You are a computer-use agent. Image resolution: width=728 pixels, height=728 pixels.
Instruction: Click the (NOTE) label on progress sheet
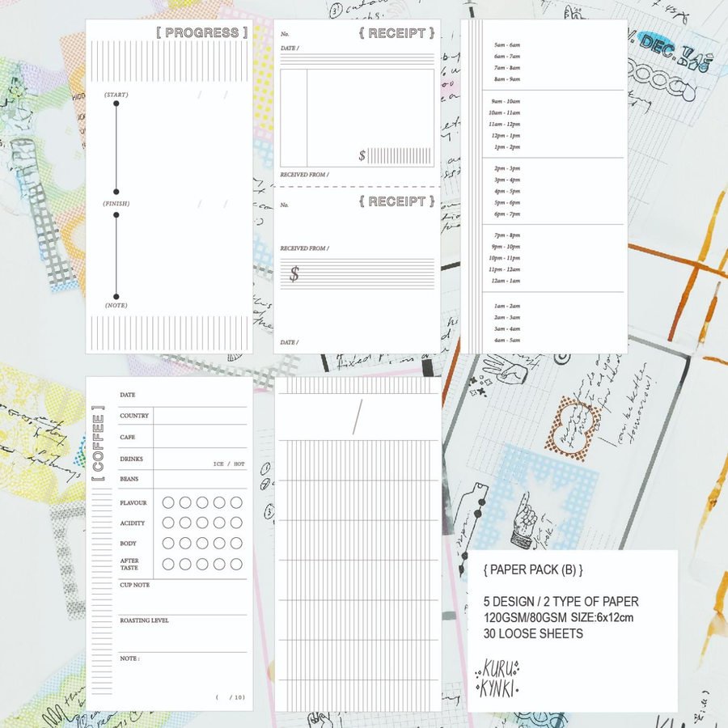pos(116,306)
